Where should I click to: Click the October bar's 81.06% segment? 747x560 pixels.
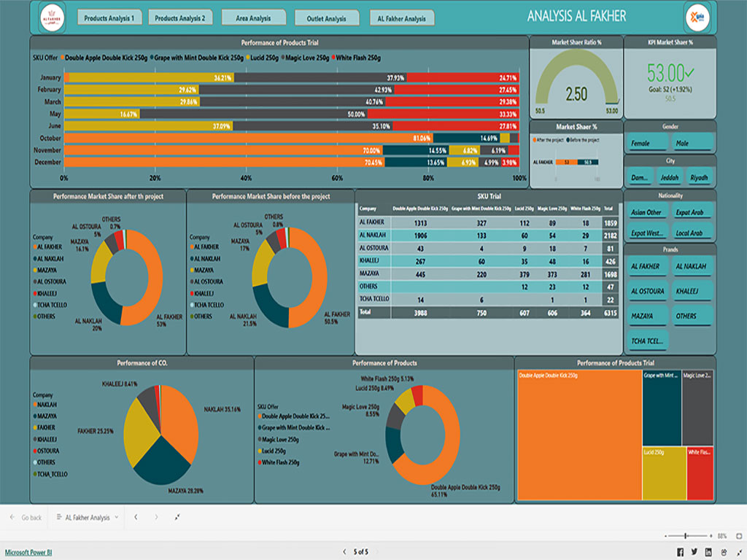pyautogui.click(x=248, y=138)
